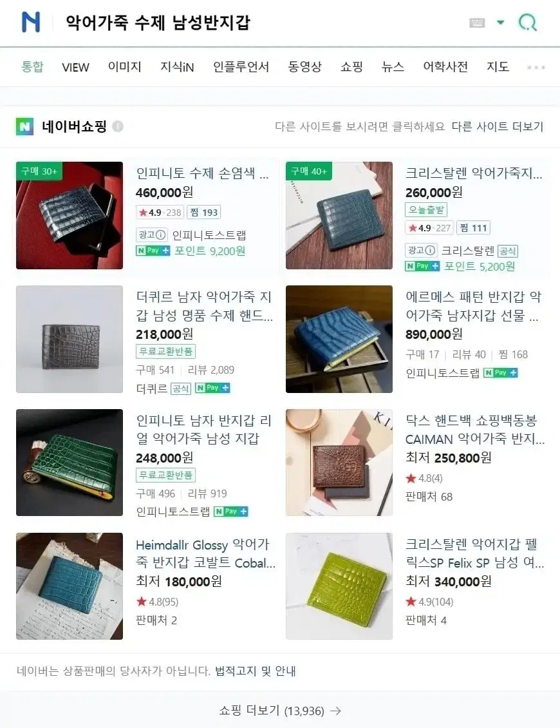Click 다른 사이트 더보기 link
560x728 pixels.
(x=498, y=126)
